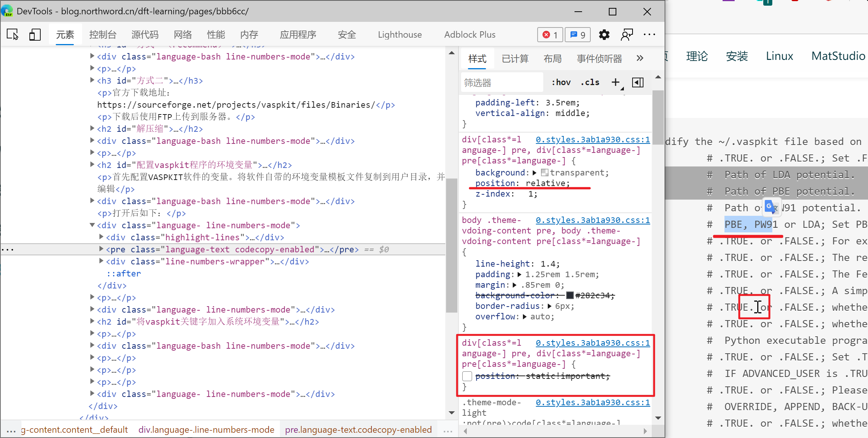Toggle the :hov element state panel
The image size is (868, 438).
(x=561, y=82)
